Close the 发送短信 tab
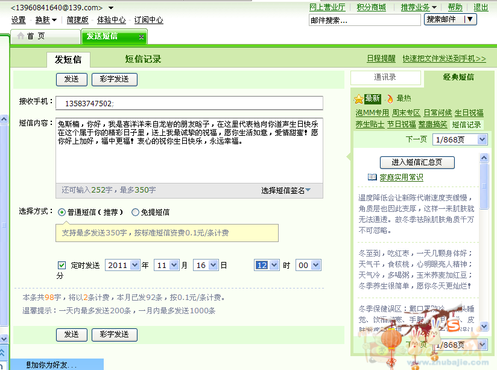 141,37
